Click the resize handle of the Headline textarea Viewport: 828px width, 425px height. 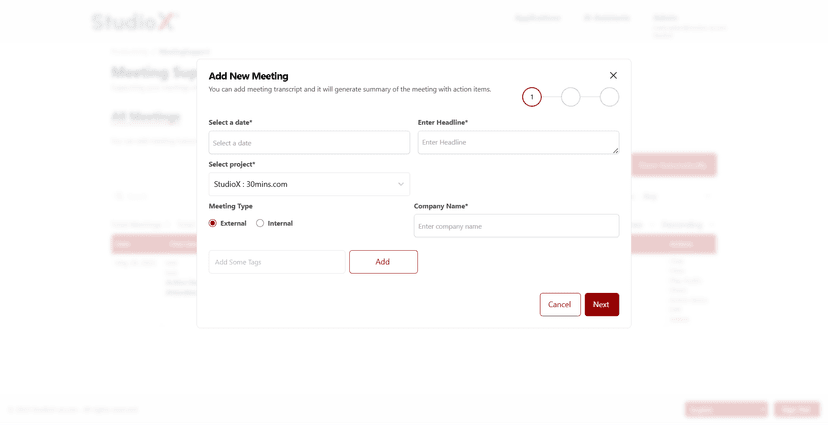pyautogui.click(x=615, y=150)
